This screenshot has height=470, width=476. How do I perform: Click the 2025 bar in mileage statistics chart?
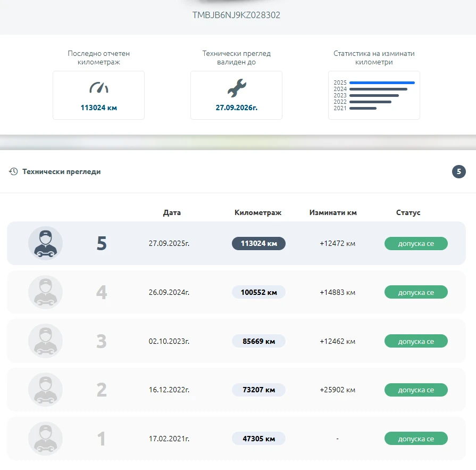(381, 83)
